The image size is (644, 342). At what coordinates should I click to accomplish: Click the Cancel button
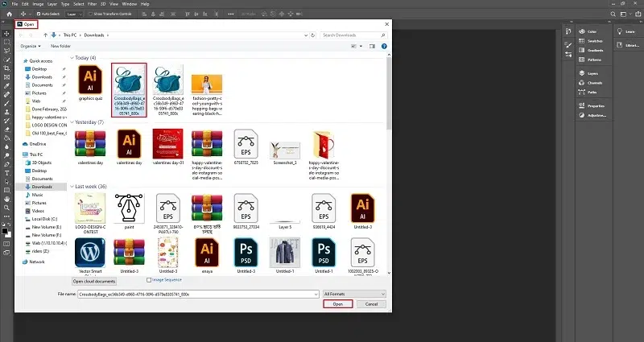pos(371,304)
